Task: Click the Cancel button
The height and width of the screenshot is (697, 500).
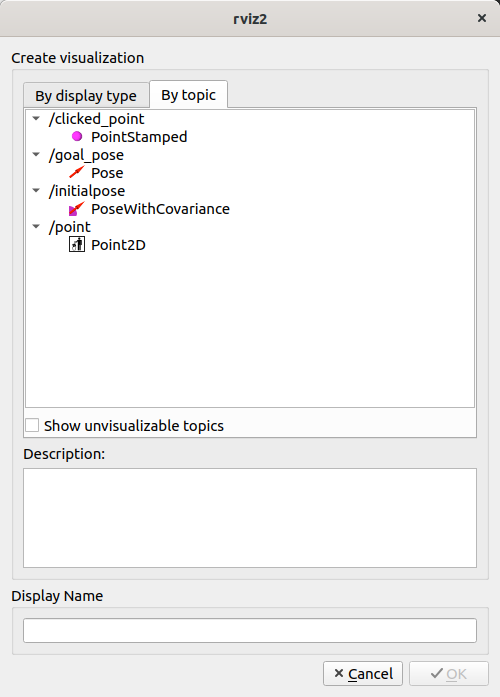Action: pos(363,673)
